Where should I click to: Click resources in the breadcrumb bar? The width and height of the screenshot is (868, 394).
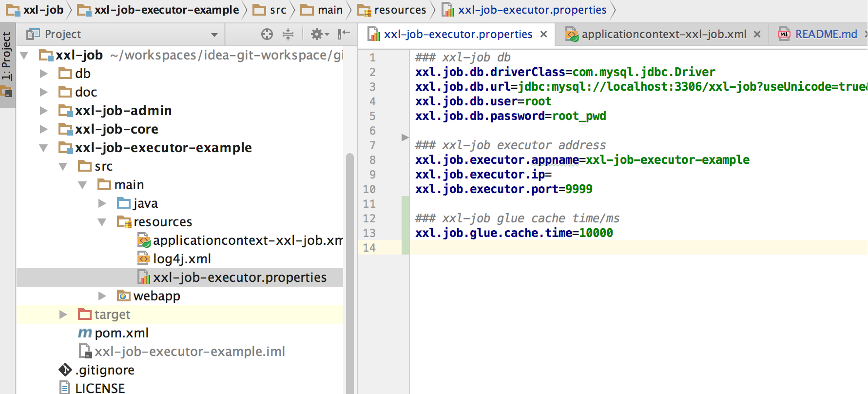click(x=392, y=10)
